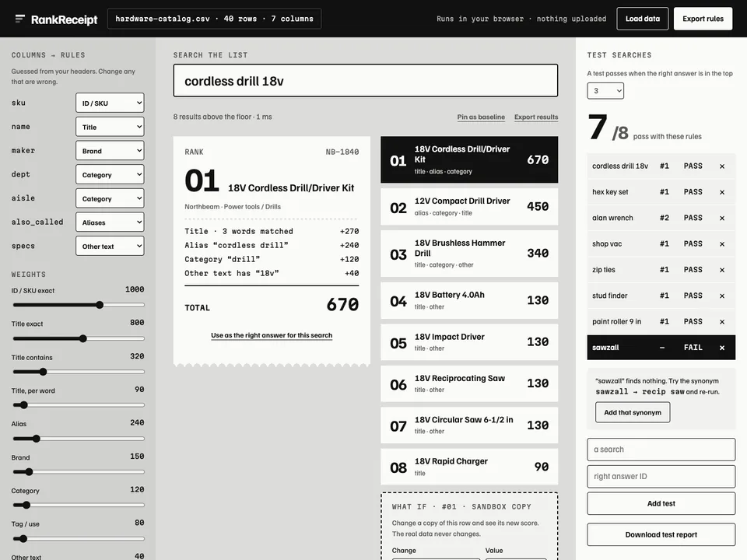Click the search-the-list input field
The image size is (747, 560).
coord(366,80)
